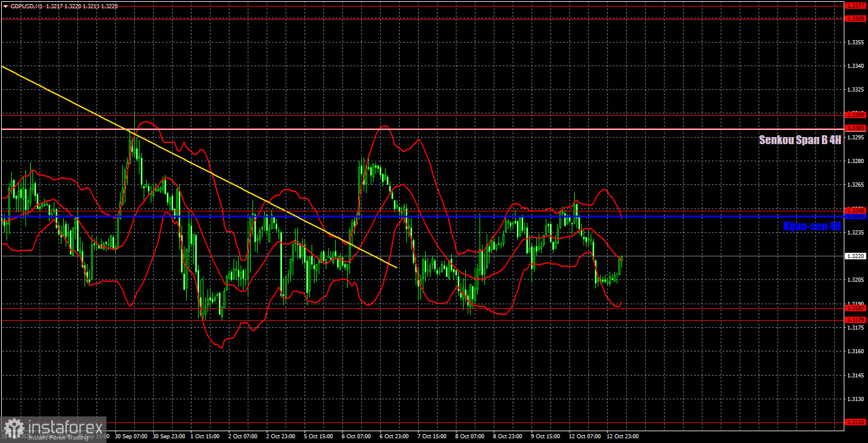Click the 1.3235 price axis value
Viewport: 868px width, 443px height.
click(x=856, y=233)
